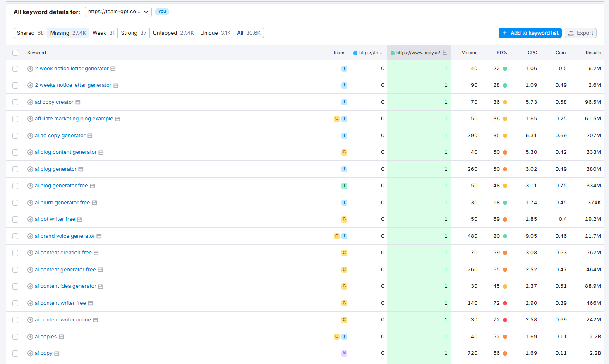Image resolution: width=609 pixels, height=364 pixels.
Task: Open the SERP icon next to 'ai copy'
Action: pos(57,353)
